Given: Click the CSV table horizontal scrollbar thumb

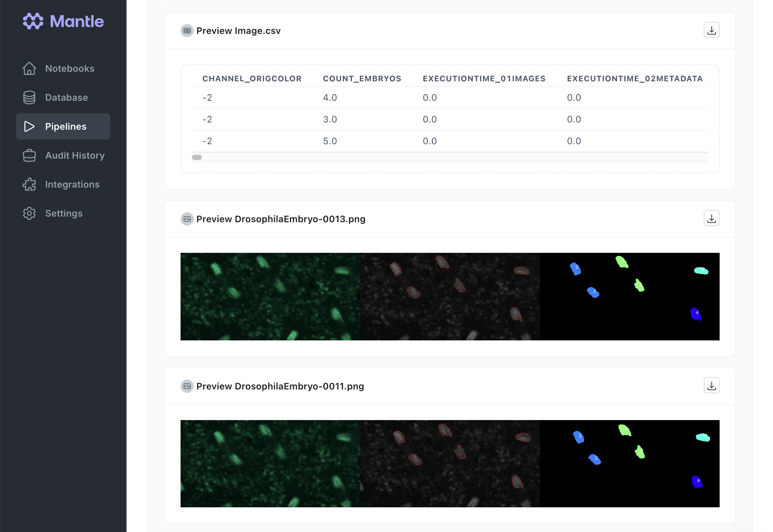Looking at the screenshot, I should (197, 157).
